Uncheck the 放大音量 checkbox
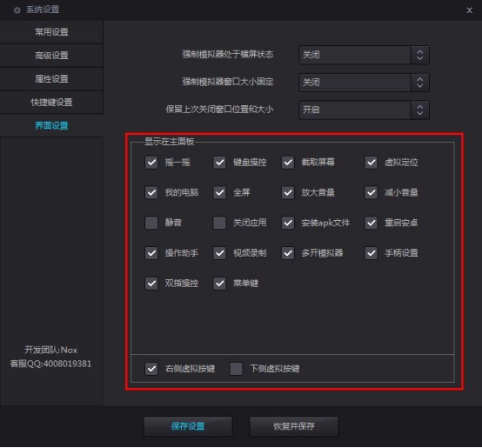Screen dimensions: 482x448 pyautogui.click(x=288, y=192)
